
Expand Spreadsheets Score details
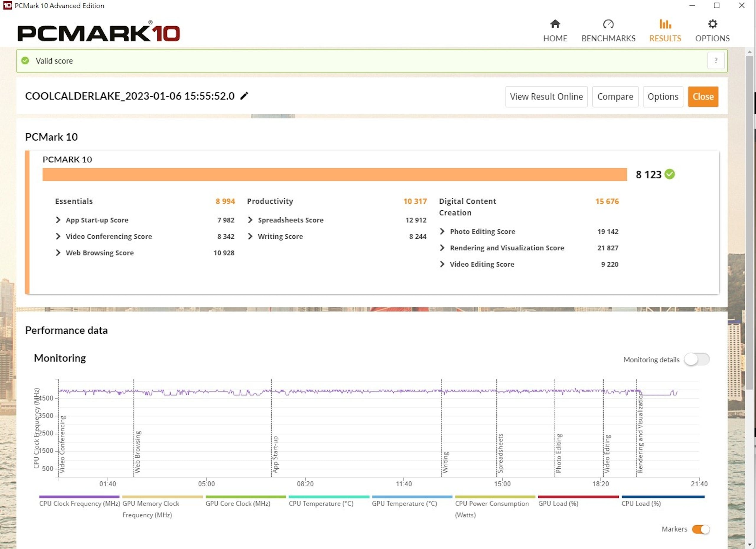(x=250, y=220)
